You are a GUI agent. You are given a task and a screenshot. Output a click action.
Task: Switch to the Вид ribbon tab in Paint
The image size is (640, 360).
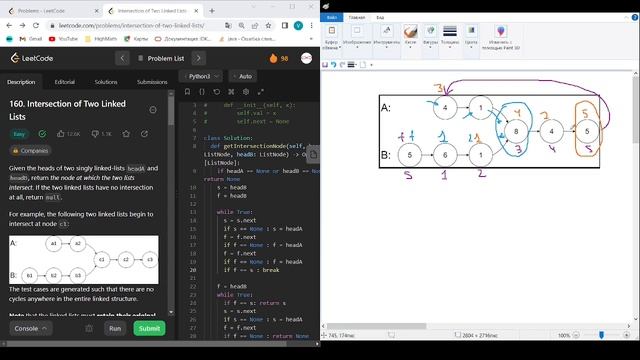tap(380, 18)
